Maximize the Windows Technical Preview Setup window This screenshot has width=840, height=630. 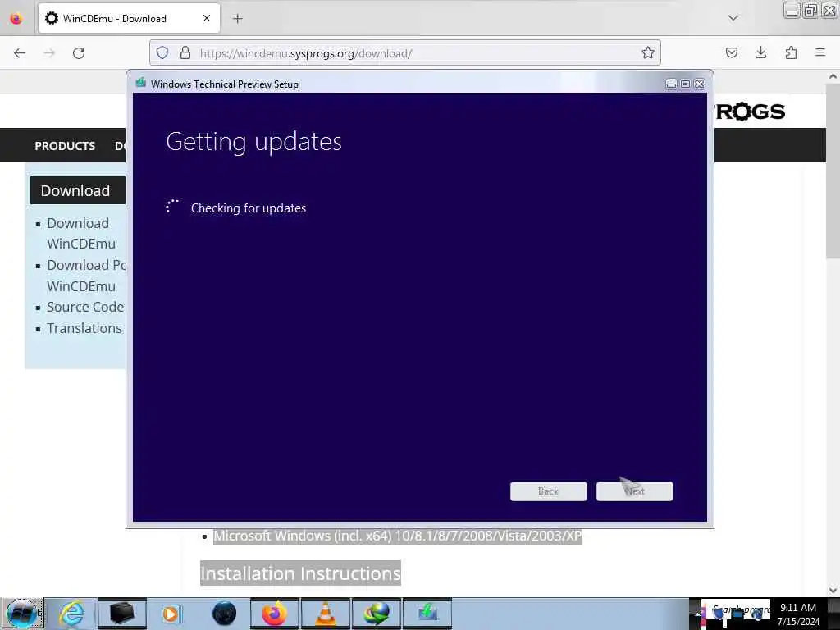685,84
